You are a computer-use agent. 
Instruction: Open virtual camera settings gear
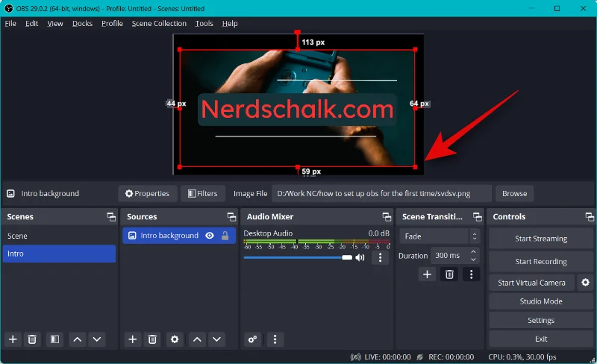pyautogui.click(x=586, y=283)
